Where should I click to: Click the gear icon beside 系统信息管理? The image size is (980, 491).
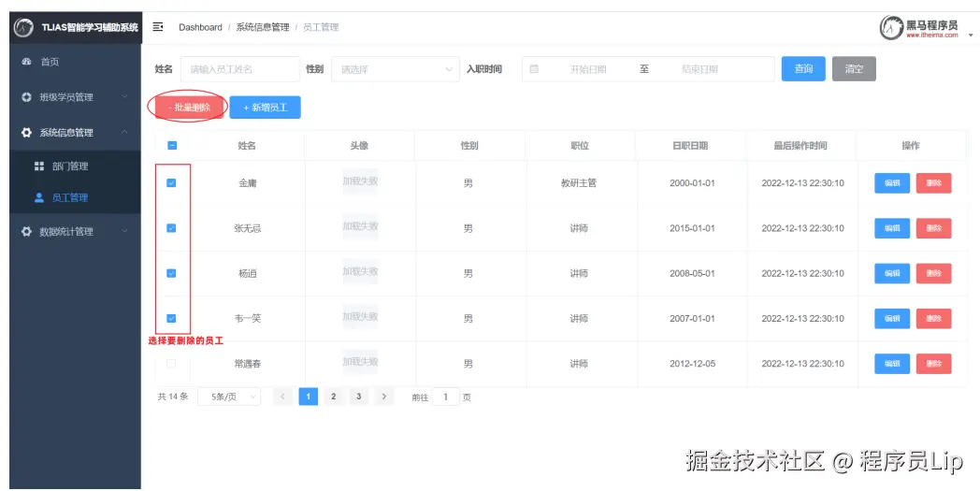pos(26,133)
